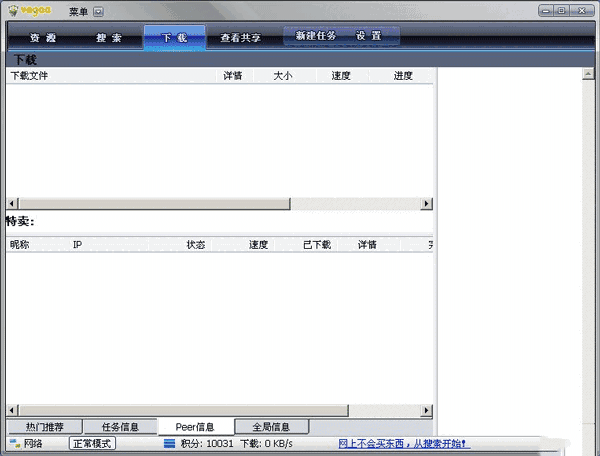Select the Peer信息 bottom tab
The image size is (600, 456).
coord(195,427)
